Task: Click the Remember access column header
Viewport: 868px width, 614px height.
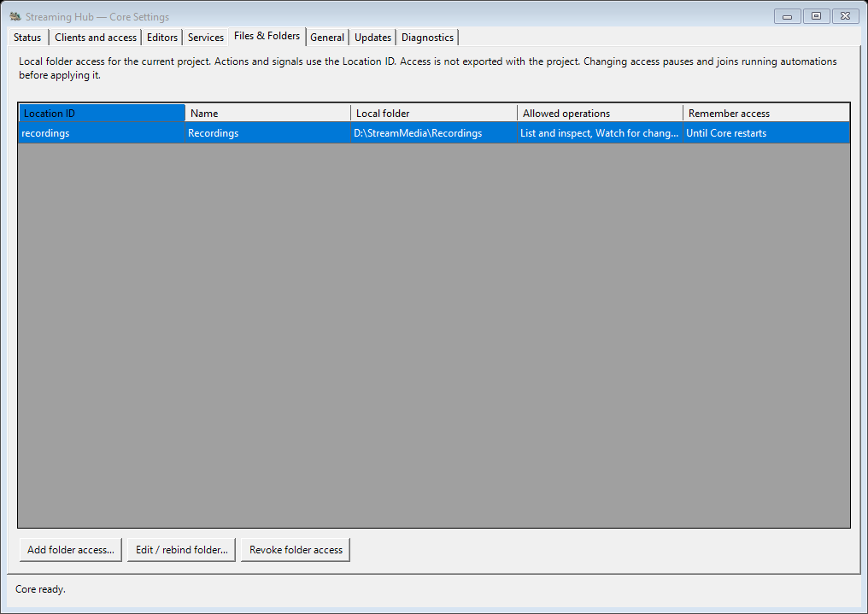Action: pyautogui.click(x=766, y=114)
